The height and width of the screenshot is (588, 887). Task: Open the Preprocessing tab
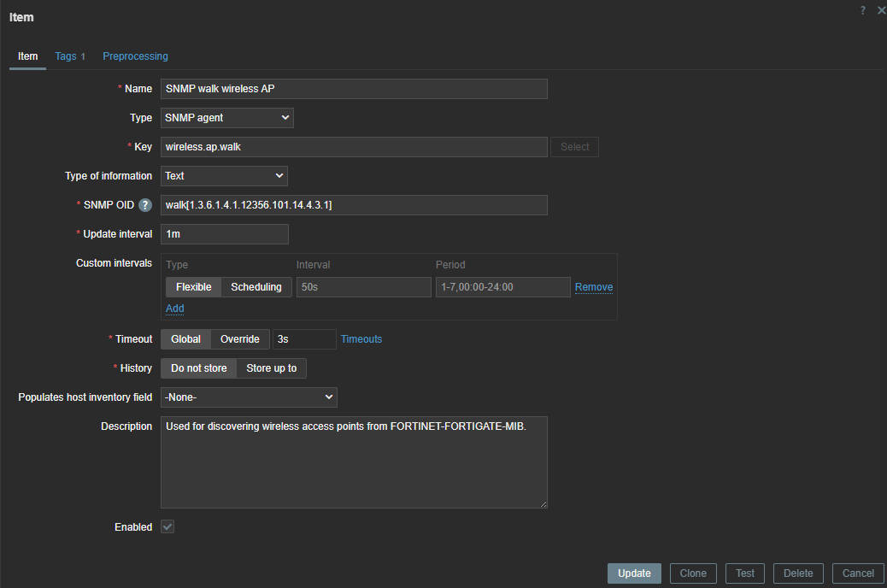tap(135, 56)
